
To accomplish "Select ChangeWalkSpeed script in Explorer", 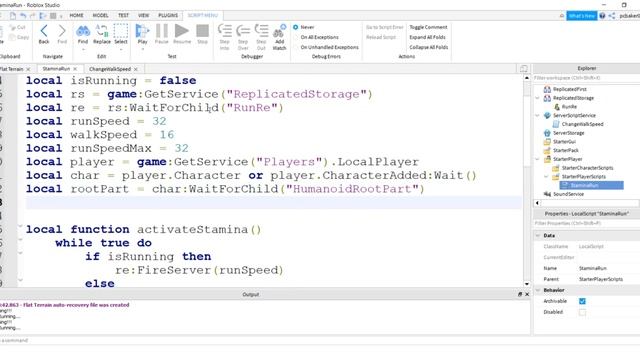I will (x=582, y=124).
